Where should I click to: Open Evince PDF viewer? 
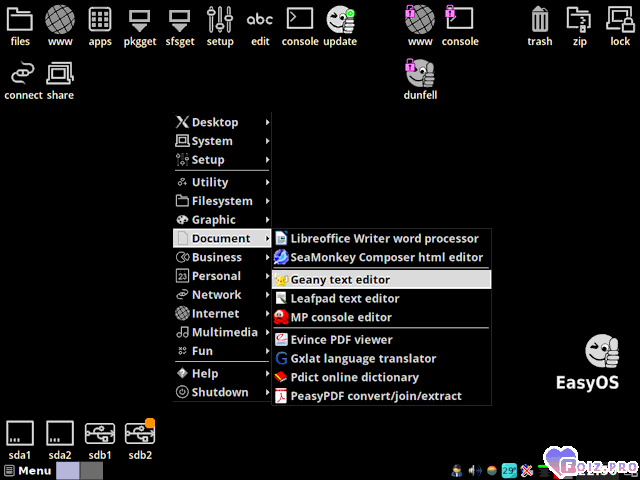pyautogui.click(x=382, y=340)
